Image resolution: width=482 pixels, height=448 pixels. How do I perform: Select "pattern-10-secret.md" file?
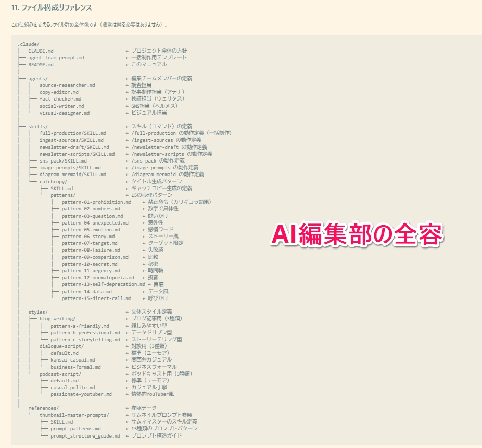90,264
